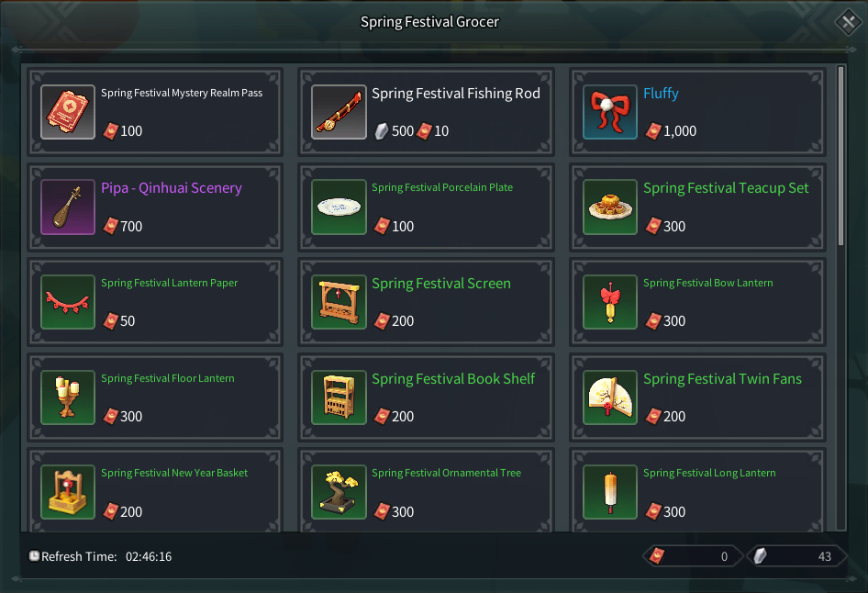Select the Pipa - Qinhuai Scenery icon

pyautogui.click(x=68, y=207)
